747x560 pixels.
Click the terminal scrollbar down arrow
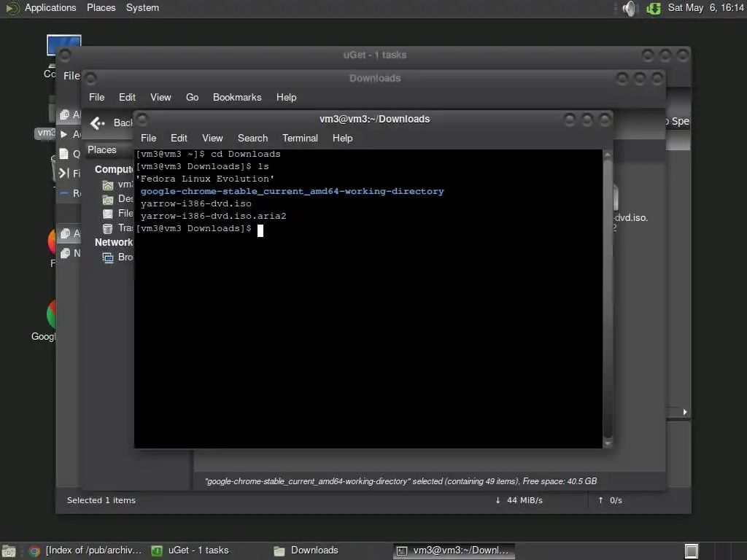tap(608, 443)
